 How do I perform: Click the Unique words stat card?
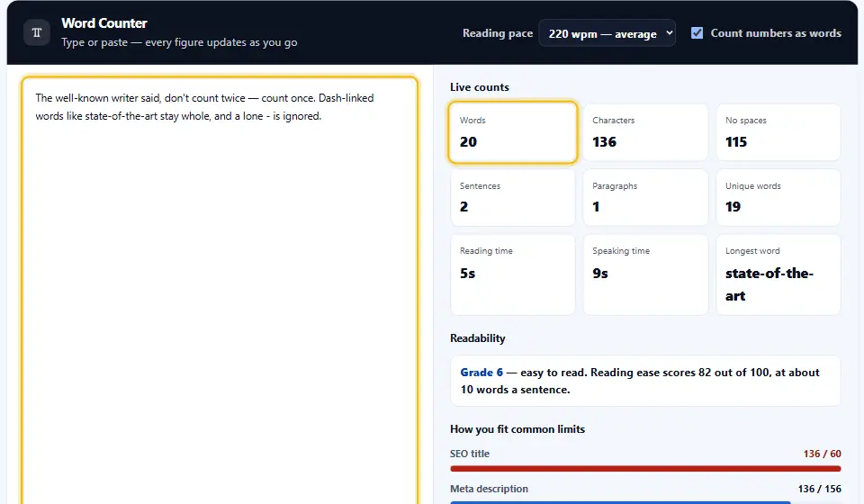pyautogui.click(x=778, y=197)
